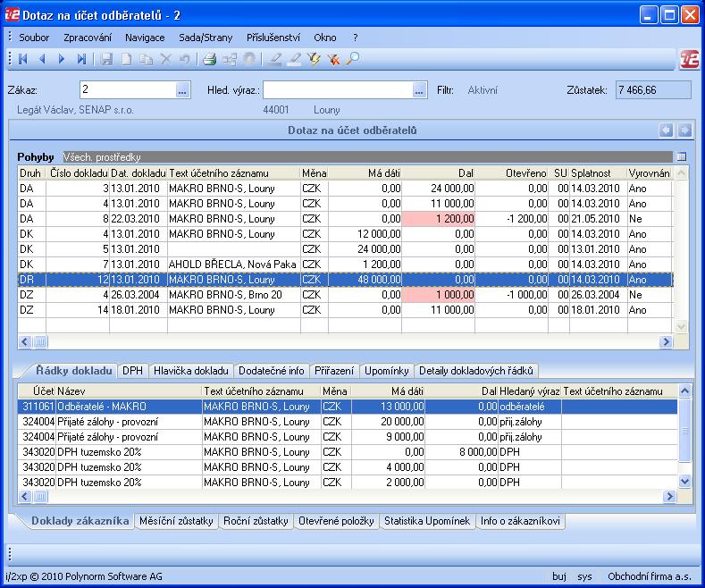
Task: Sort by Splatnost column header
Action: (x=598, y=173)
